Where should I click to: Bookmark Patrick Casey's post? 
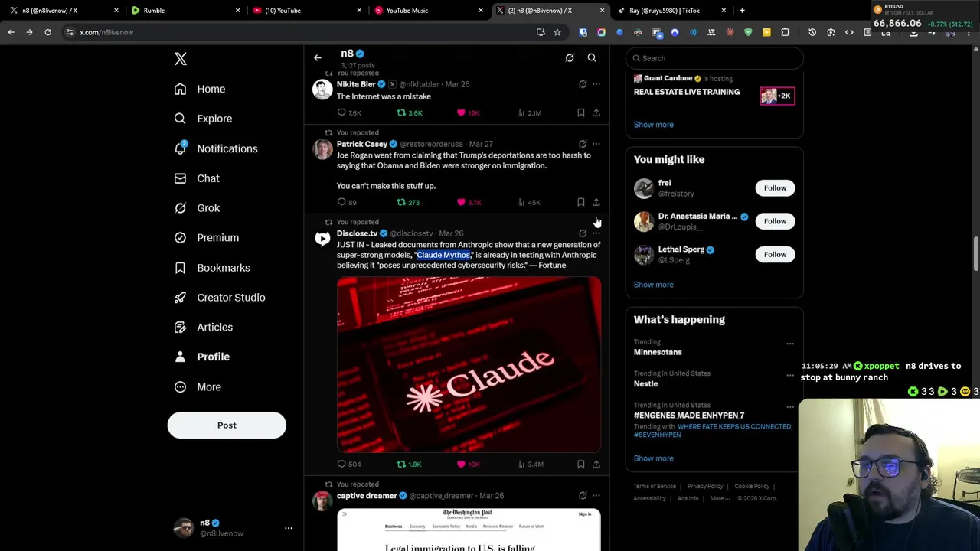(x=581, y=202)
